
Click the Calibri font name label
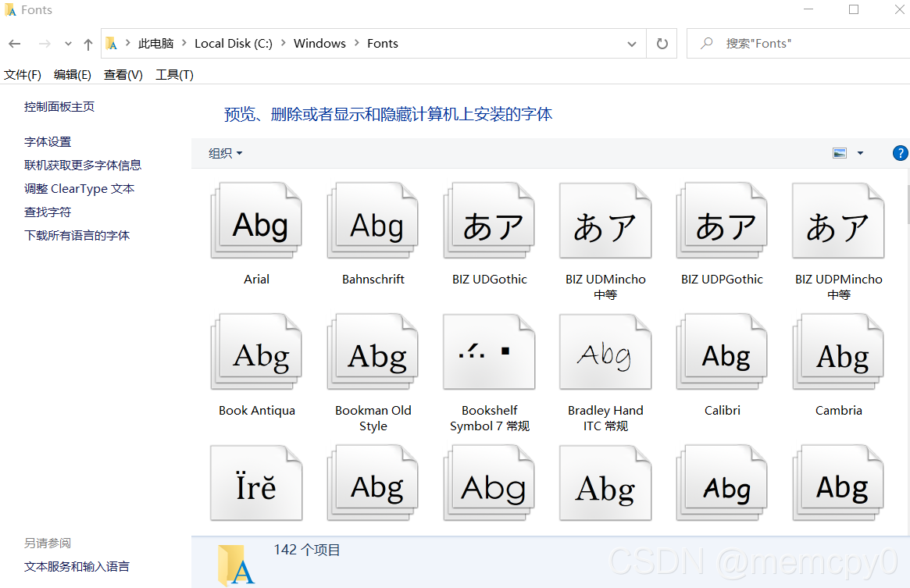click(722, 411)
